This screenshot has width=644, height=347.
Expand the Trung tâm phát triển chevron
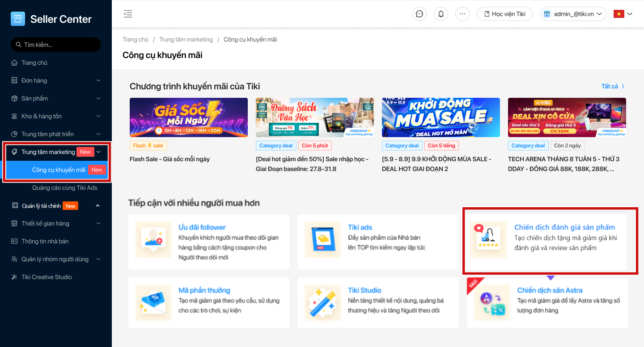click(x=98, y=134)
